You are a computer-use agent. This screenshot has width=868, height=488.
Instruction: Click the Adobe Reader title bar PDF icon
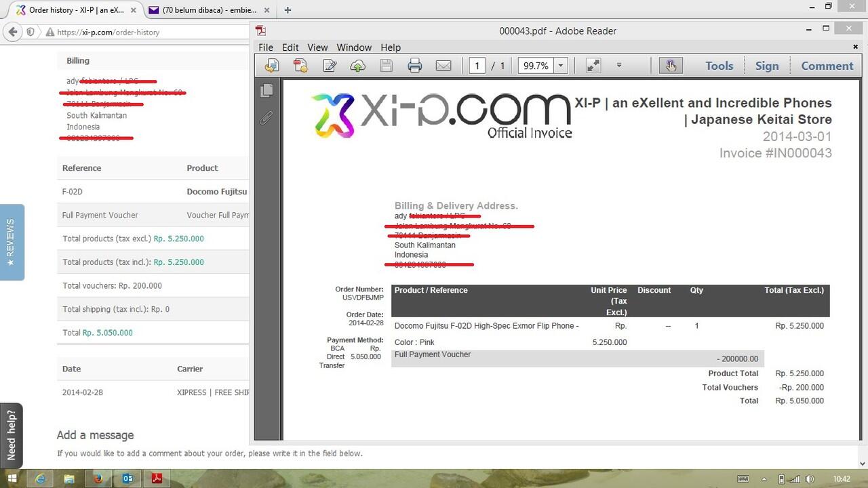point(260,30)
